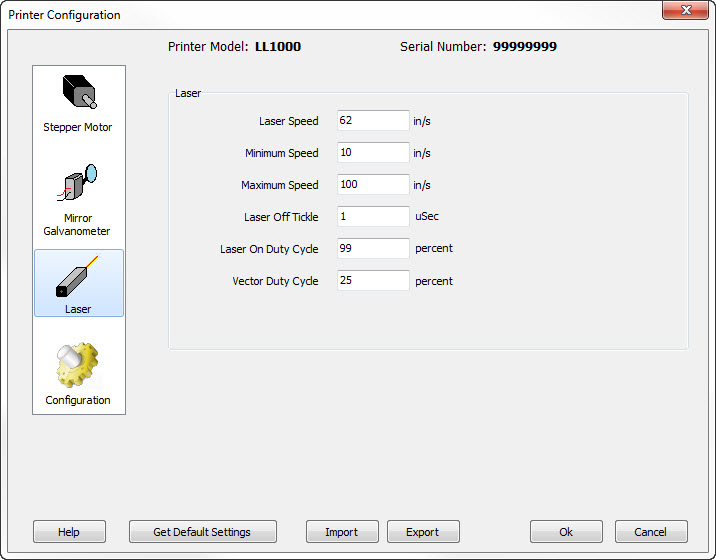
Task: Click the Export button
Action: pos(423,532)
